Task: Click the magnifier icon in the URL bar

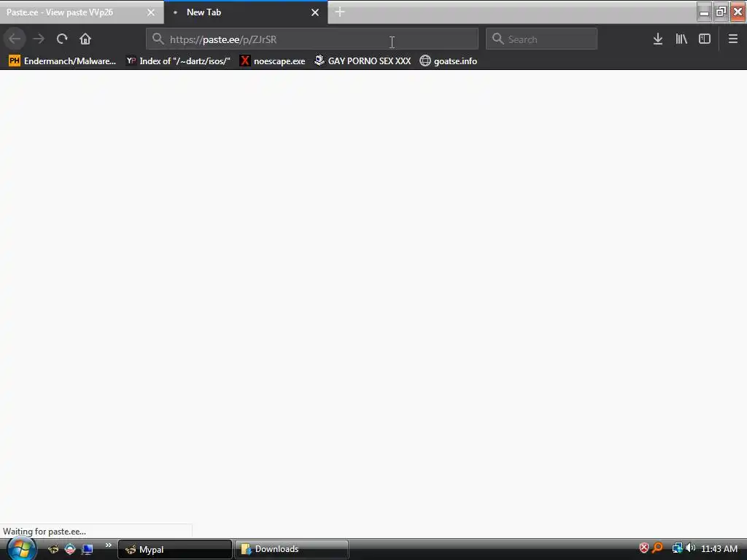Action: (x=158, y=39)
